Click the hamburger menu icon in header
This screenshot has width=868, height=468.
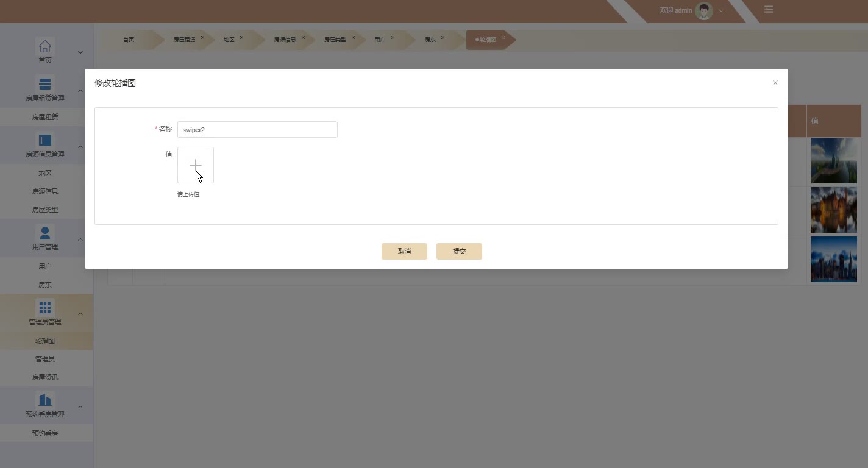(769, 10)
